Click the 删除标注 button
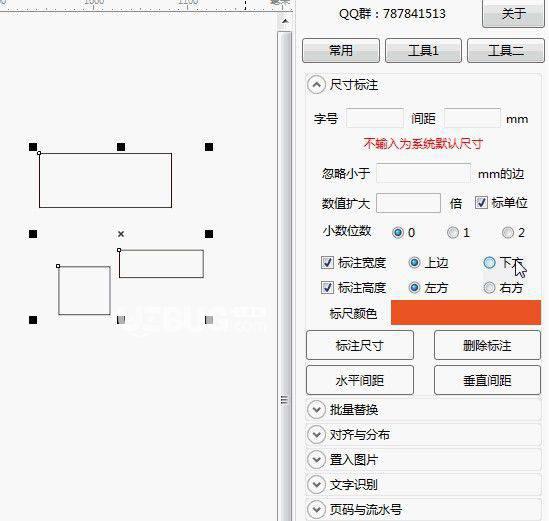The image size is (549, 521). click(487, 345)
